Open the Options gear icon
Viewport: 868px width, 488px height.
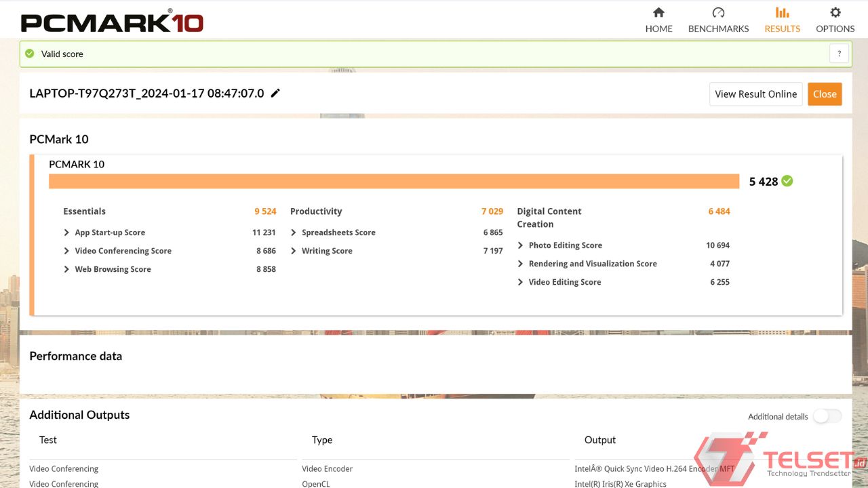click(835, 13)
